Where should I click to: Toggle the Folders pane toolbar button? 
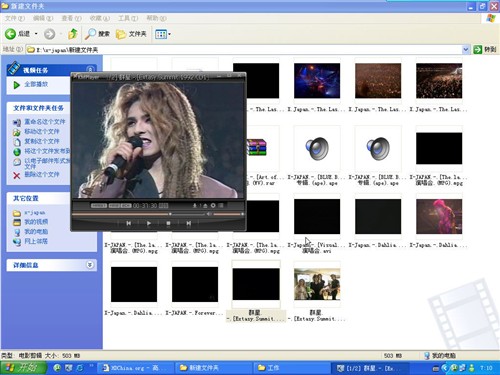[131, 34]
